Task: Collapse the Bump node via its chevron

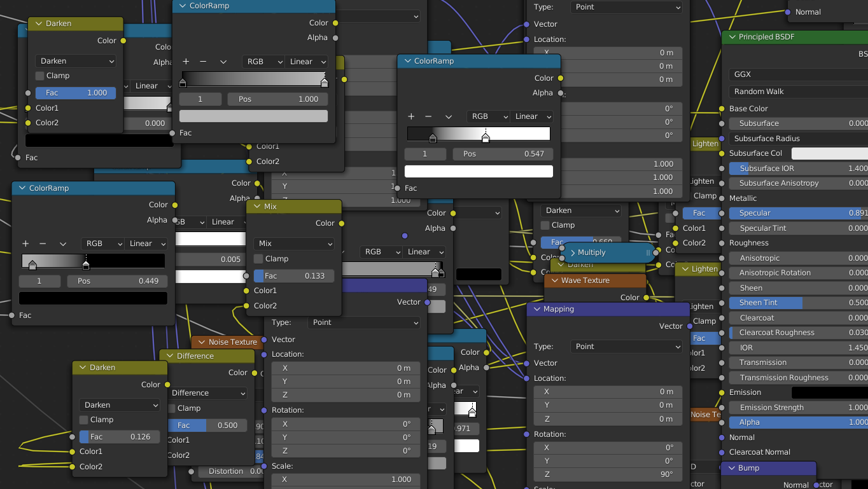Action: pos(732,467)
